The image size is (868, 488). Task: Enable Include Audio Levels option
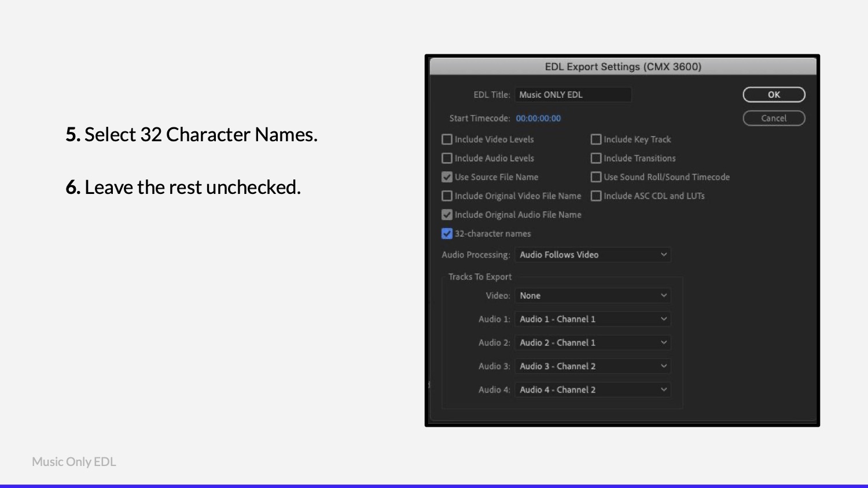[447, 158]
